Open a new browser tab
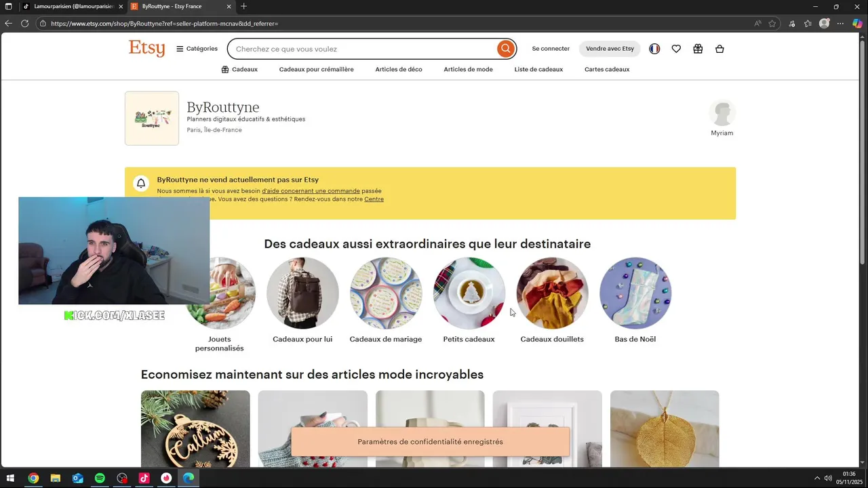Image resolution: width=868 pixels, height=488 pixels. pos(243,6)
